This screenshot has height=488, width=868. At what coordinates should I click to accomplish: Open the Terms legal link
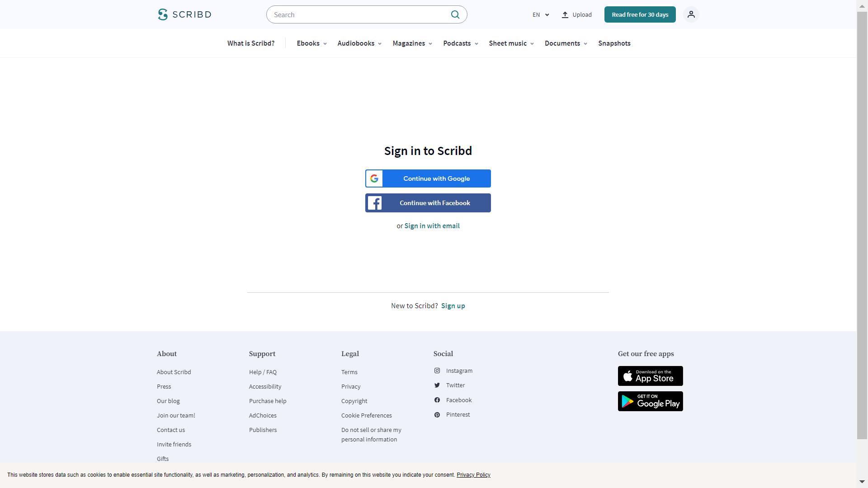coord(349,372)
